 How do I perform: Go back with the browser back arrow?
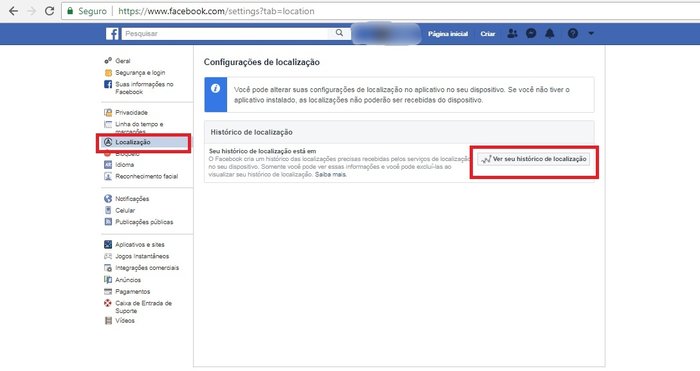13,11
